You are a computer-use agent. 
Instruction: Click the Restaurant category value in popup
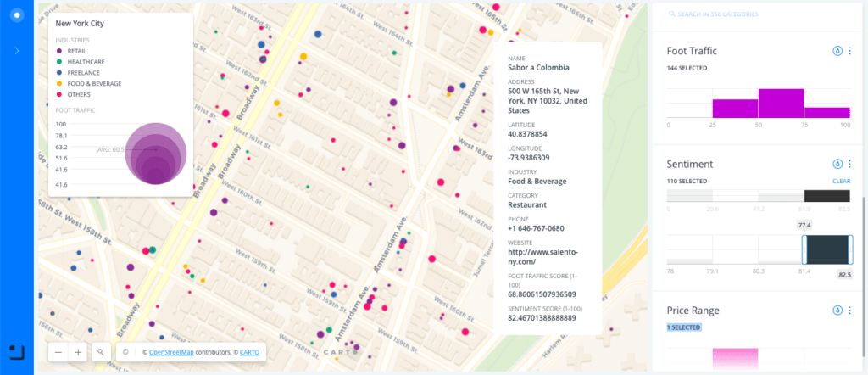527,204
